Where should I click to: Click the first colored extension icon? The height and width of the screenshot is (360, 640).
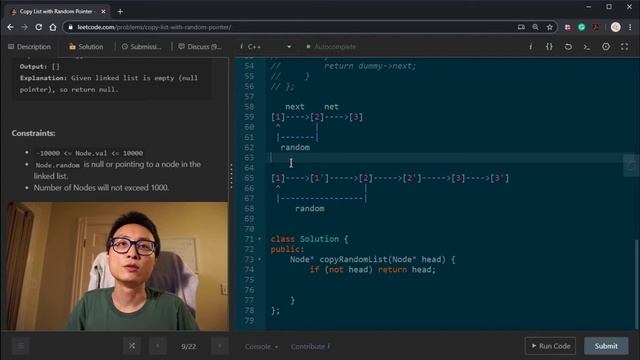[568, 27]
